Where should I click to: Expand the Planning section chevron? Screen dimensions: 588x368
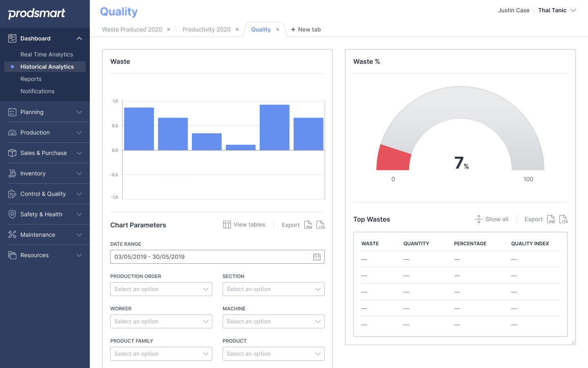[79, 112]
